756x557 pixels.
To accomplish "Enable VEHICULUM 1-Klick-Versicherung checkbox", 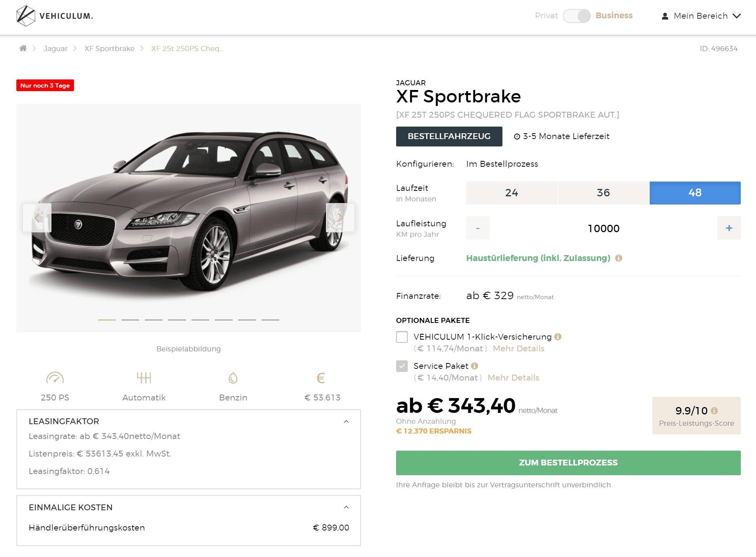I will click(x=402, y=337).
